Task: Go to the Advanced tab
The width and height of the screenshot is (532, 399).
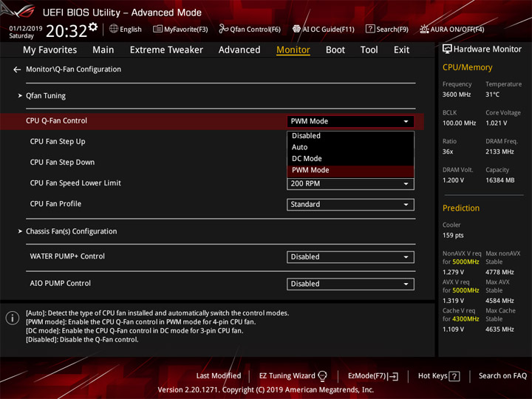Action: 239,50
